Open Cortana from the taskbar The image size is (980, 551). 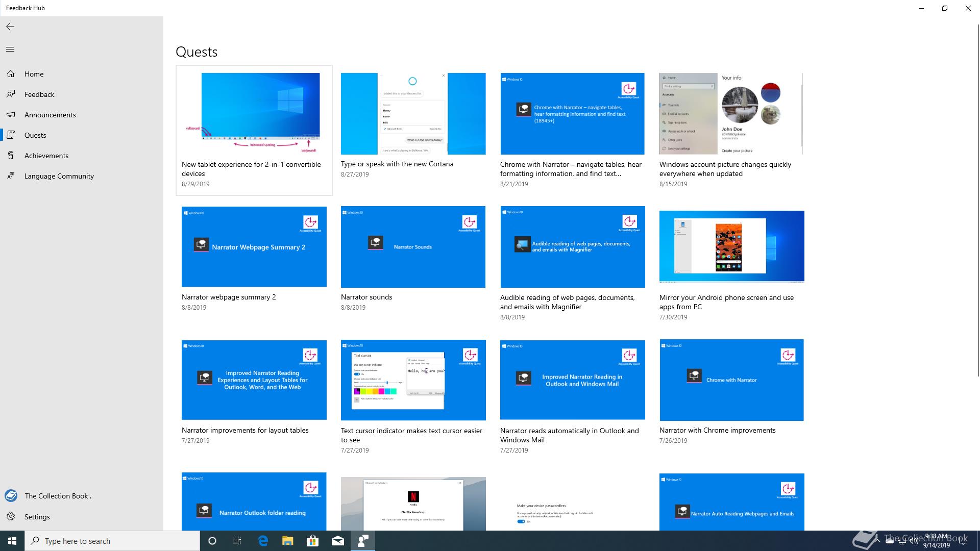(x=212, y=541)
